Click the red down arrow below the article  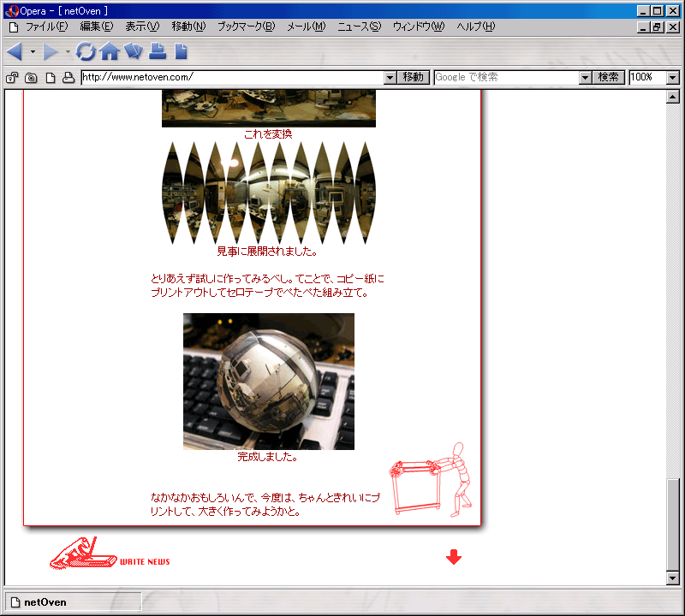[454, 557]
